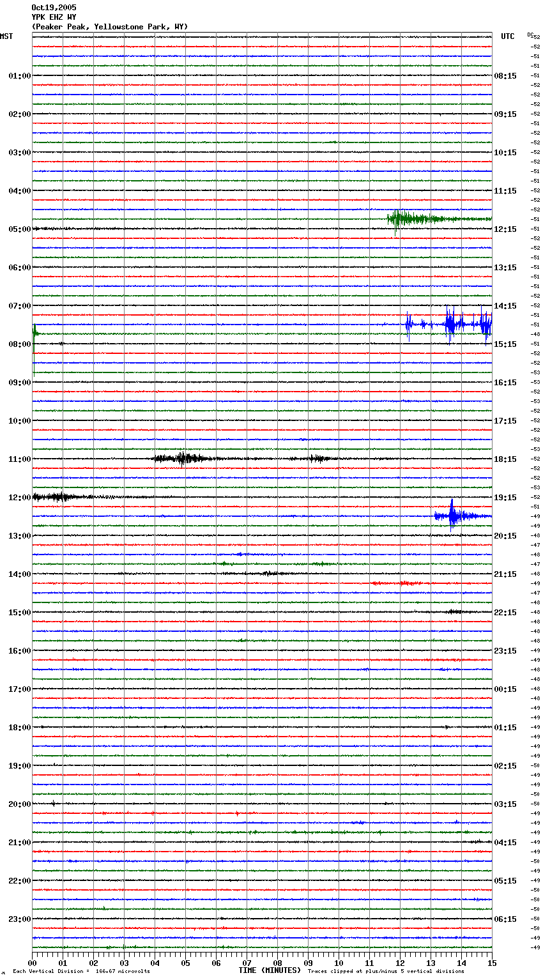
Task: Select the 21:00 MST time label
Action: [20, 843]
